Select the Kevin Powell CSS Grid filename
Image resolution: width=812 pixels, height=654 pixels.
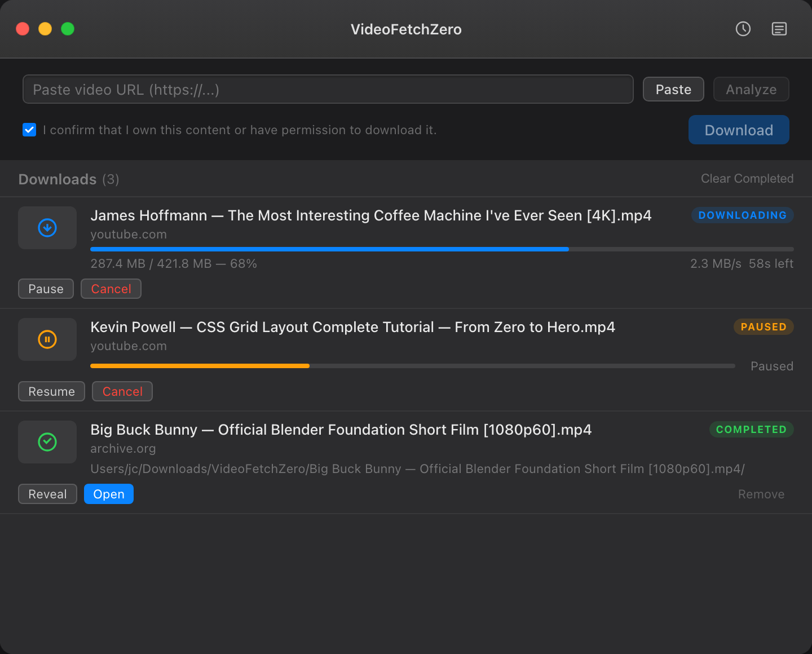coord(353,327)
